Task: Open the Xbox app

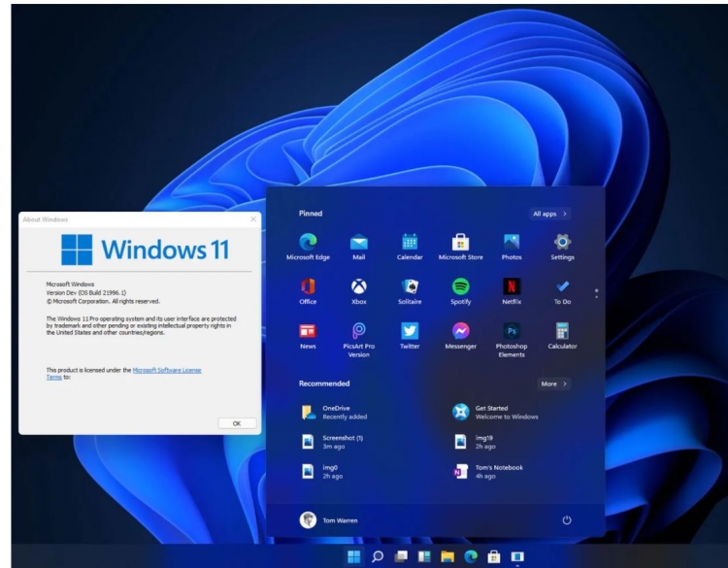Action: click(x=358, y=286)
